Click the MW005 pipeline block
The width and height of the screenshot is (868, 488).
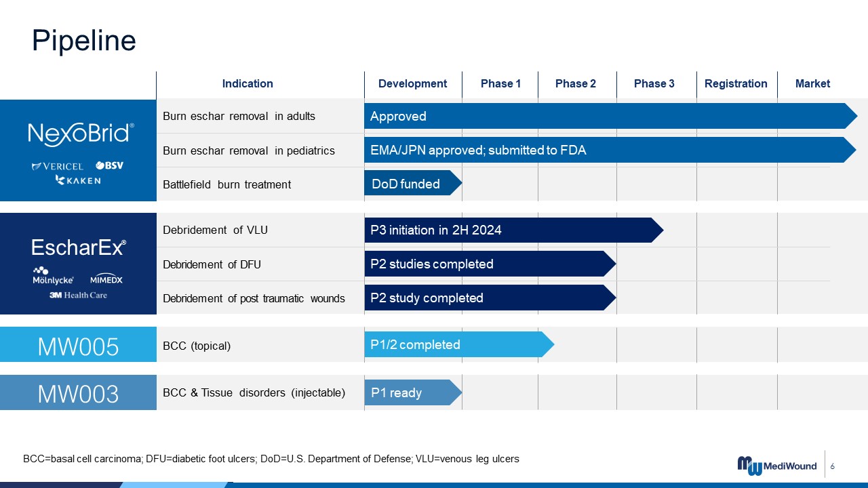pyautogui.click(x=78, y=346)
